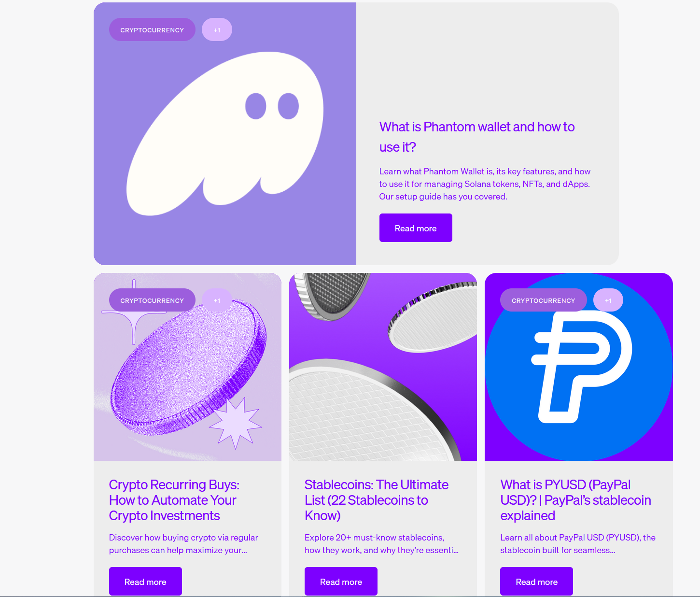Open the purple coin recurring buys image
700x597 pixels.
tap(187, 367)
